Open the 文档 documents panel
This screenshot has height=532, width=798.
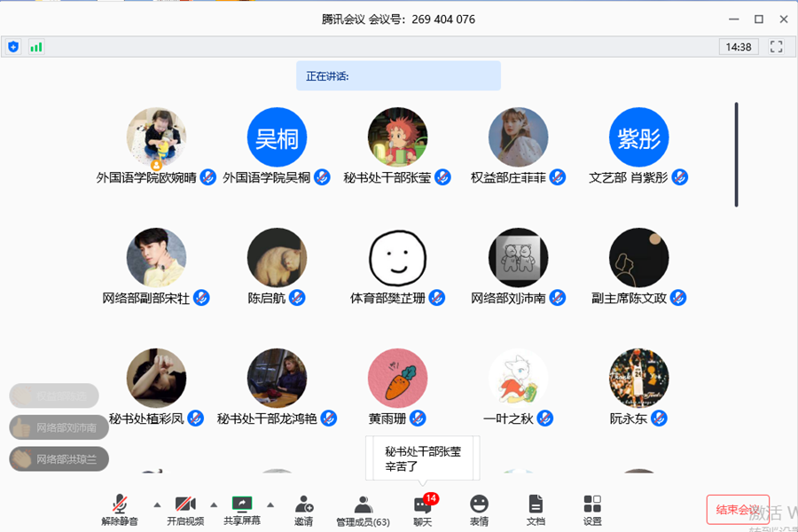coord(536,510)
